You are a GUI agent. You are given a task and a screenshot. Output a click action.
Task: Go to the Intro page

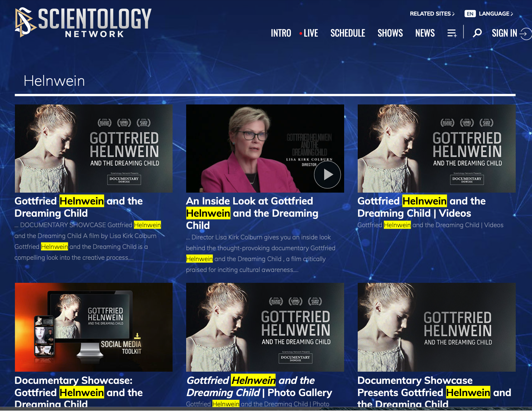point(281,33)
